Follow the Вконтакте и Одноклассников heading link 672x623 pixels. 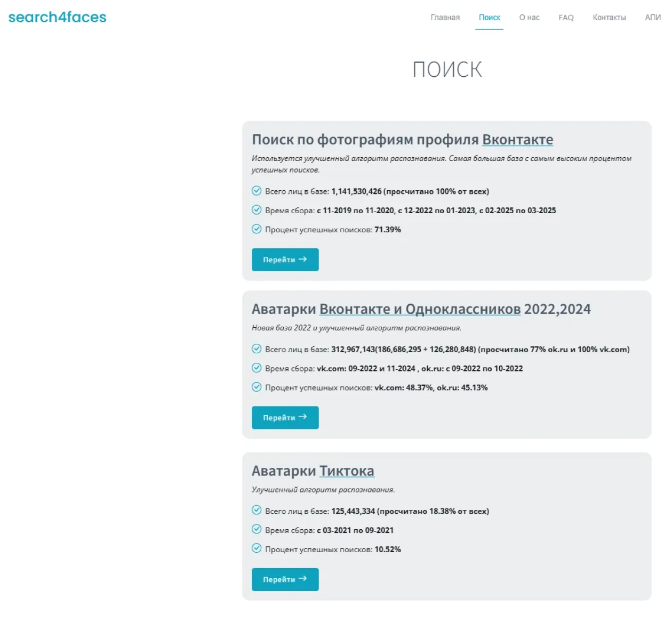(420, 309)
